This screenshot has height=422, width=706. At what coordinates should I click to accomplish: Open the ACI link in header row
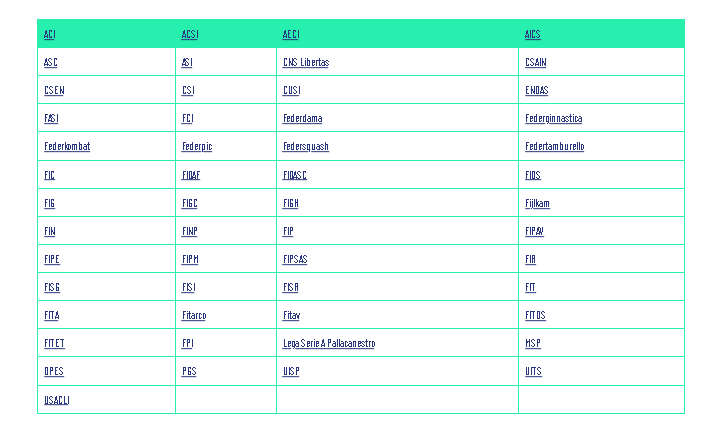50,34
